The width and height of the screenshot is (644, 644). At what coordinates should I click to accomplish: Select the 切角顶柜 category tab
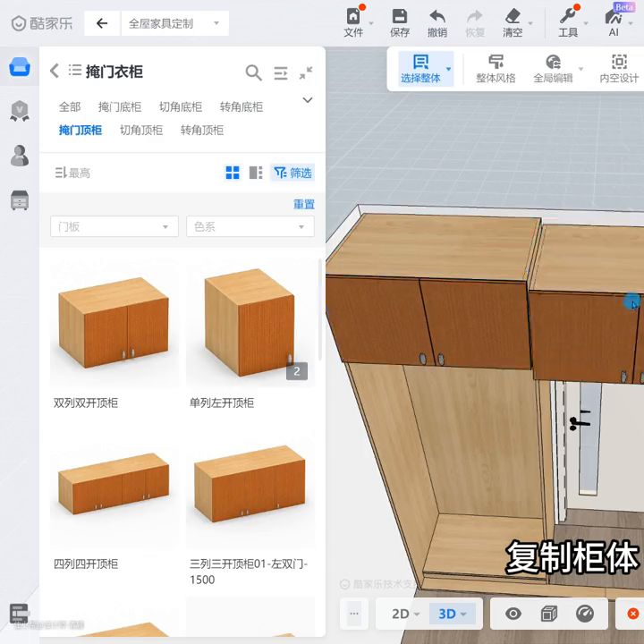click(x=141, y=131)
